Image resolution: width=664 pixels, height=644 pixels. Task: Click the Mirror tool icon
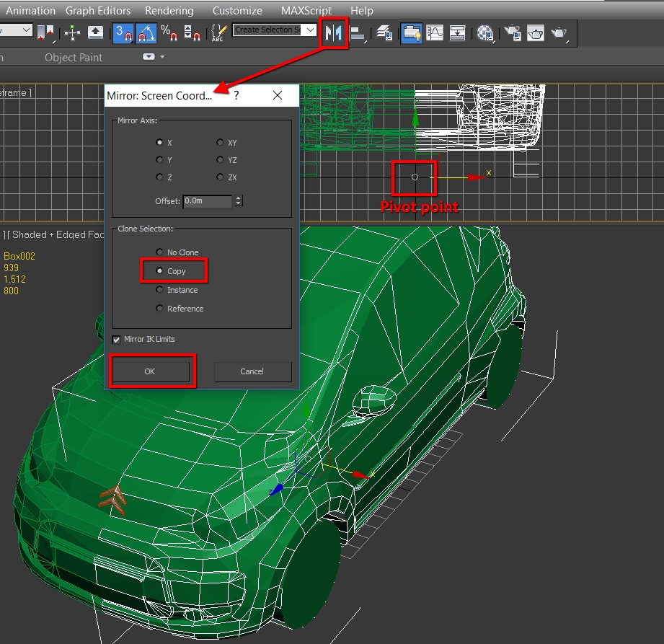point(334,33)
